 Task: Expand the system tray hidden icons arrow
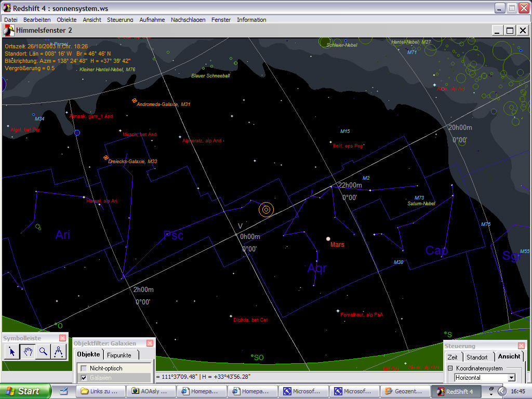502,391
